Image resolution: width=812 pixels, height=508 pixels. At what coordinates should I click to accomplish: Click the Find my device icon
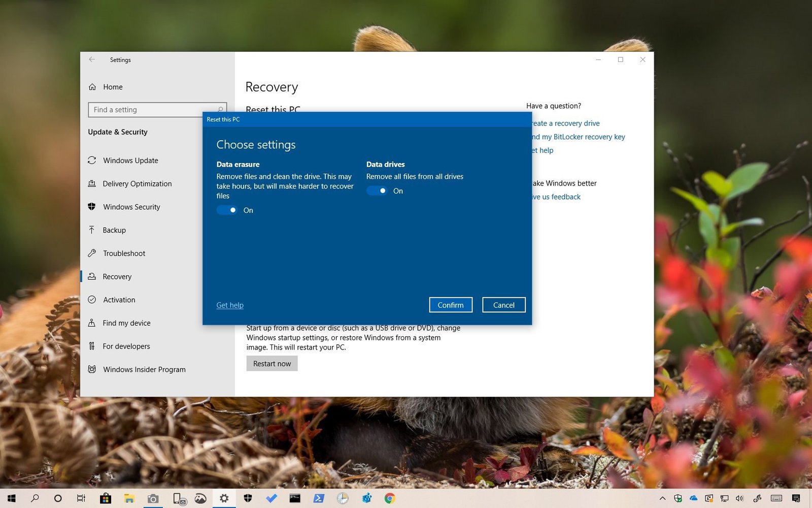pyautogui.click(x=92, y=323)
